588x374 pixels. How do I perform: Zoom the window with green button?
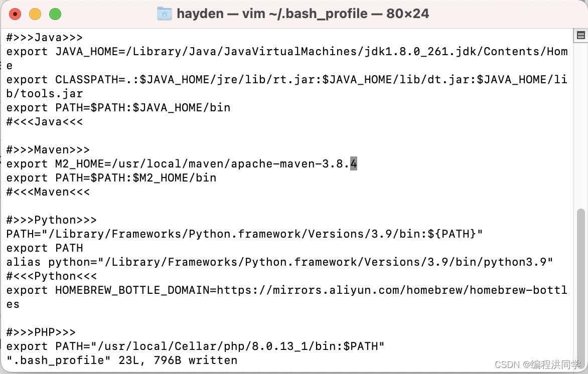click(55, 14)
